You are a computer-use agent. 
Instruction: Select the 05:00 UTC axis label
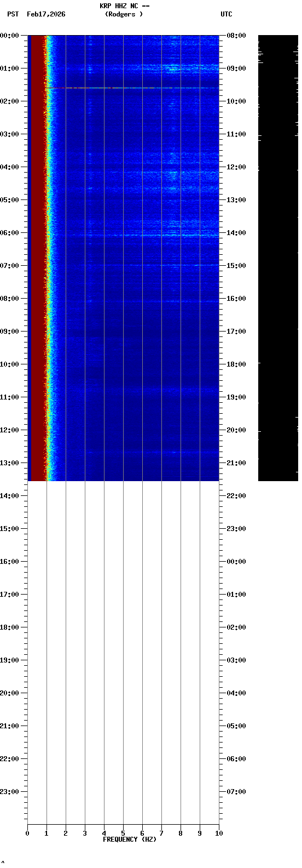(x=236, y=726)
